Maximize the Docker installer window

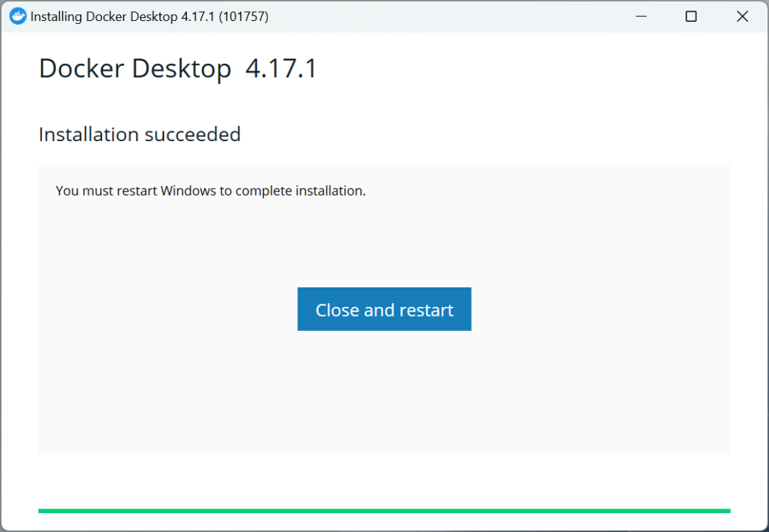(x=691, y=17)
